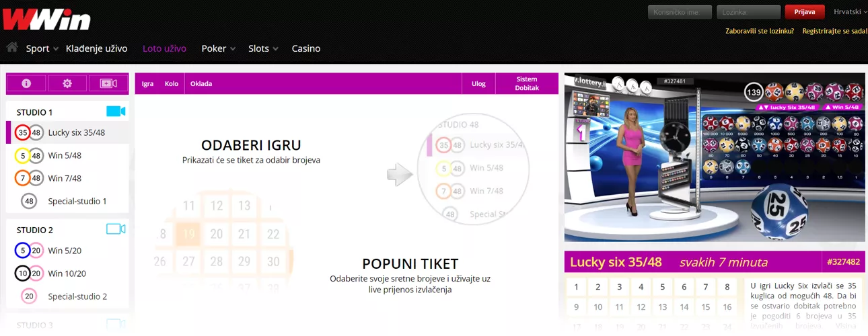This screenshot has width=868, height=336.
Task: Select the Win 5/20 game
Action: tap(67, 251)
